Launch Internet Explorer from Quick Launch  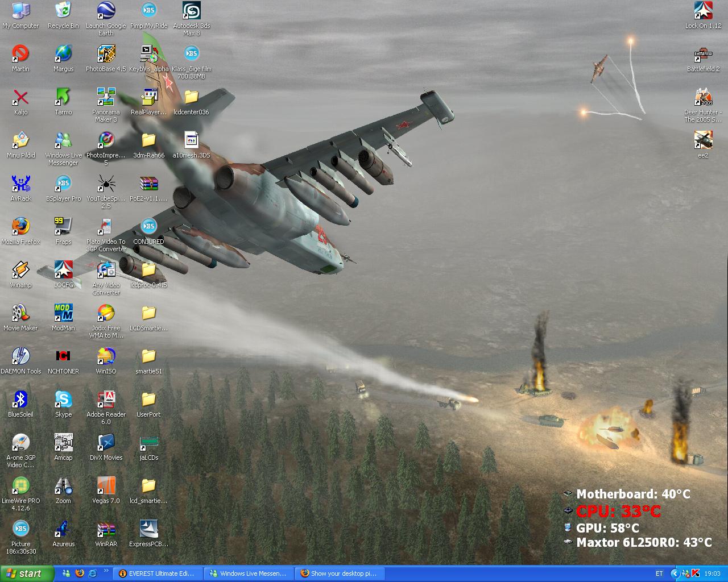click(92, 573)
